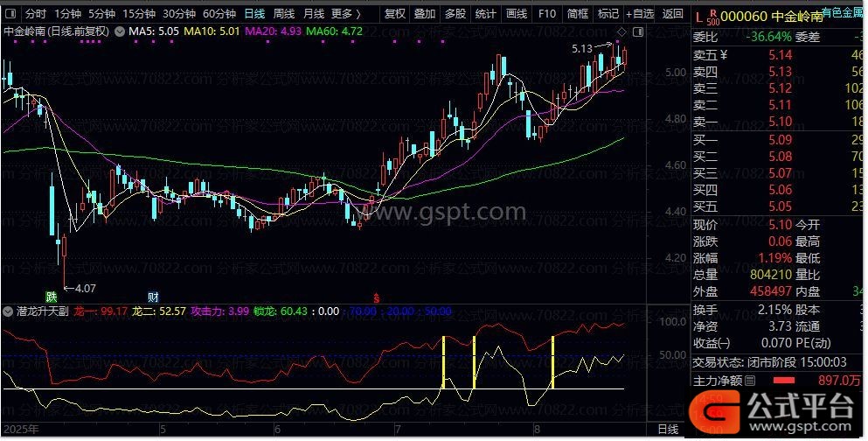Viewport: 868px width, 441px height.
Task: Click the R 500 badge beside stock code
Action: [713, 16]
